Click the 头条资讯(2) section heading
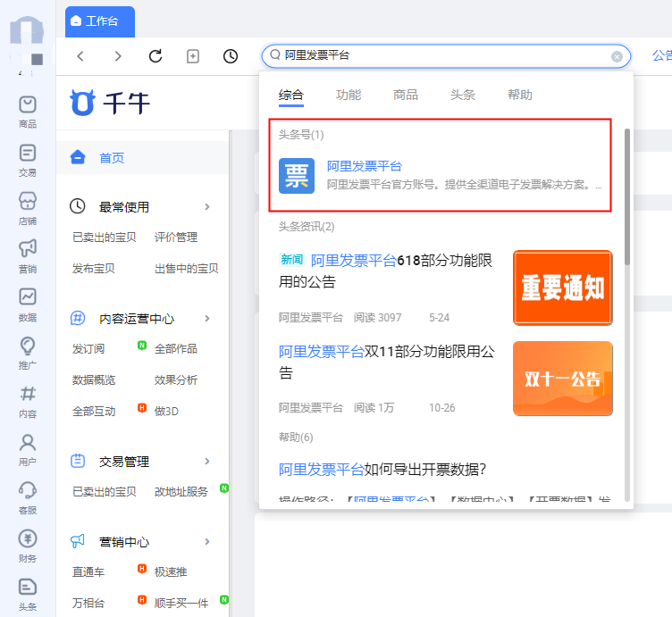The height and width of the screenshot is (617, 672). coord(307,226)
